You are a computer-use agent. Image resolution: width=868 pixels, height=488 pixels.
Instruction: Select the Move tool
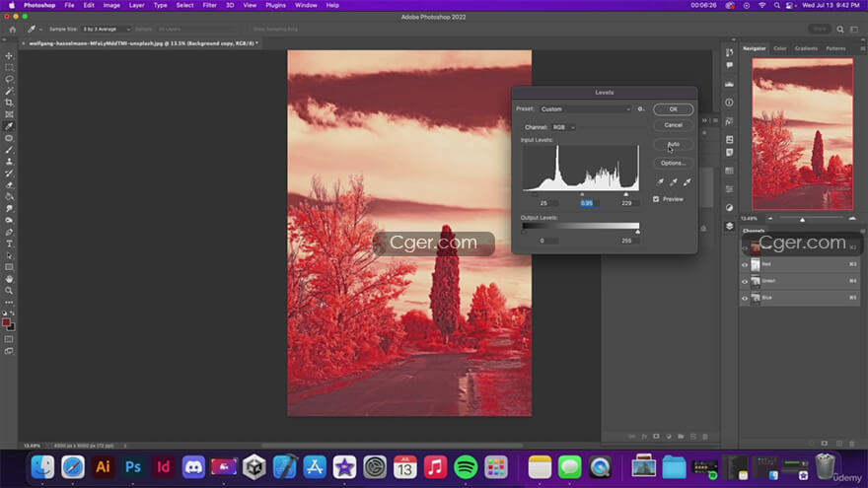9,56
